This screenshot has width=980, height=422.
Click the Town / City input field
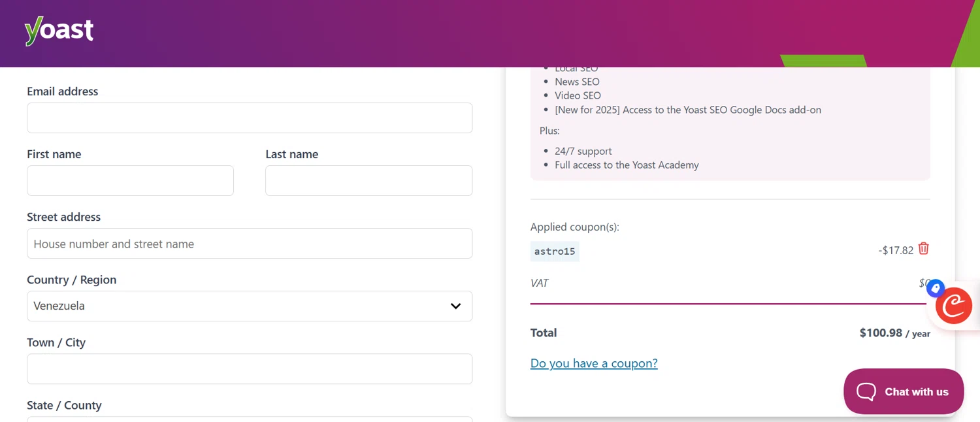[250, 368]
